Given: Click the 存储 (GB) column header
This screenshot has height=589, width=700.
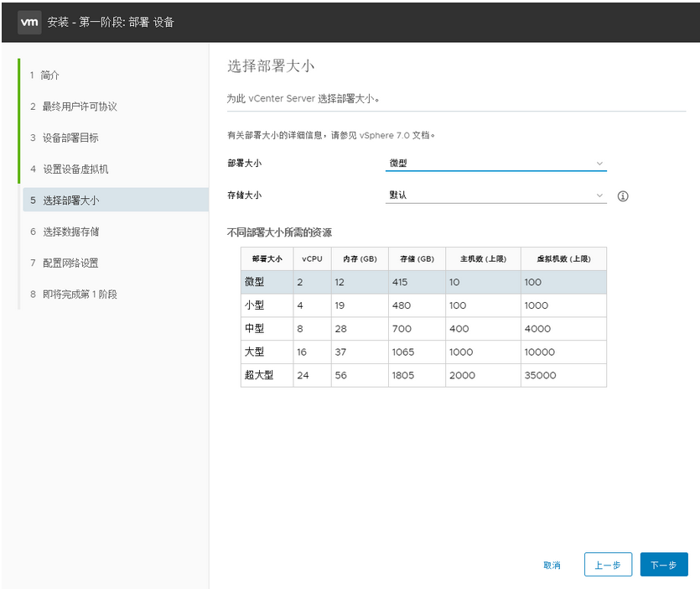Looking at the screenshot, I should pyautogui.click(x=417, y=258).
